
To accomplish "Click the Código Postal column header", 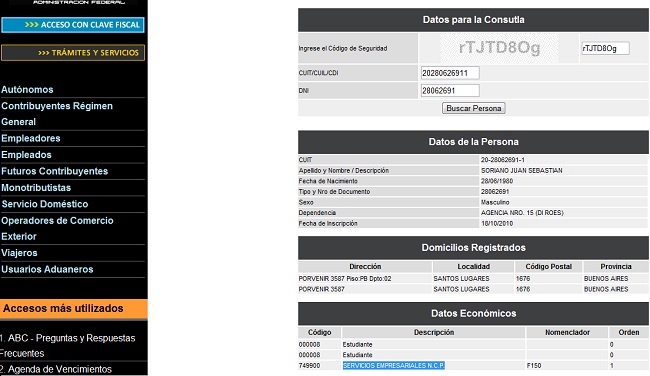I will (x=548, y=267).
